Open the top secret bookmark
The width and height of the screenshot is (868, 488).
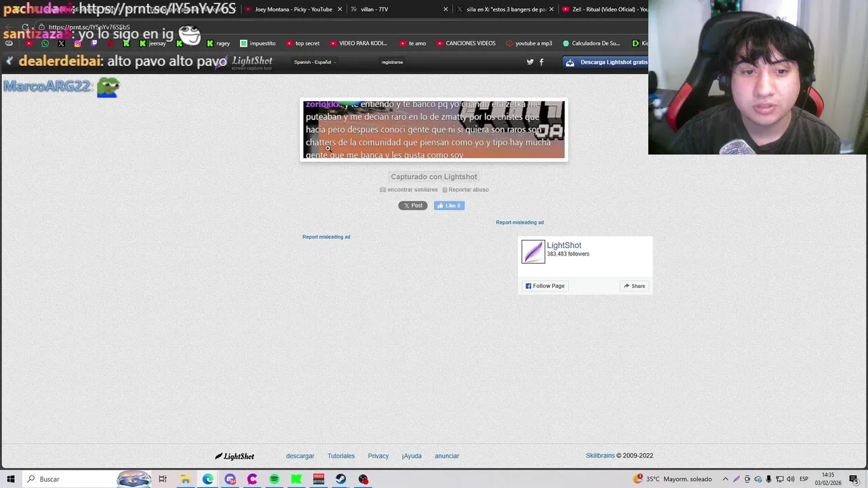[x=302, y=43]
